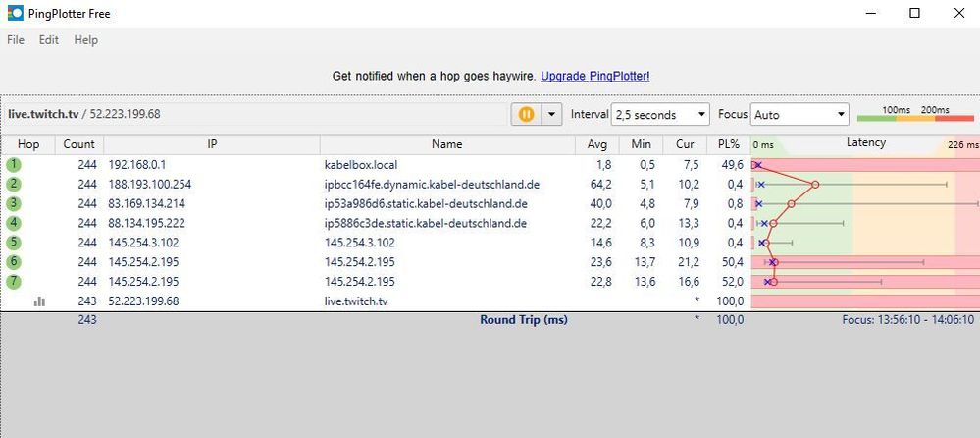
Task: Sort by the PL% column header
Action: (x=727, y=144)
